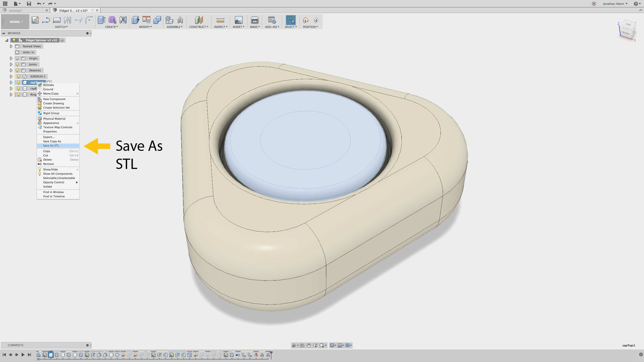Open the 3D Print Make icon

point(255,20)
